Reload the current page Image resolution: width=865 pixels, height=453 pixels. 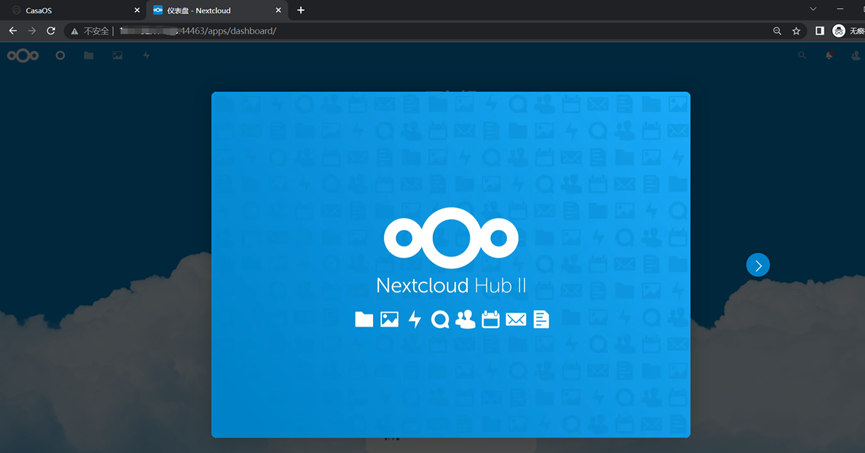[51, 31]
